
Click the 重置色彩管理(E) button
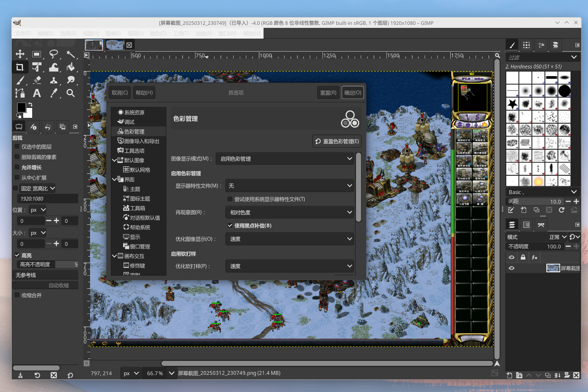point(337,141)
